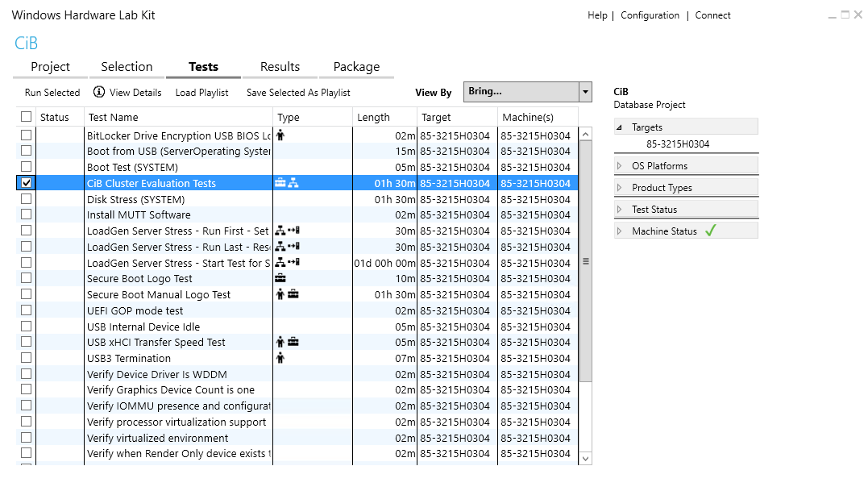
Task: Click type icons for USB xHCI Transfer Speed
Action: [x=287, y=342]
